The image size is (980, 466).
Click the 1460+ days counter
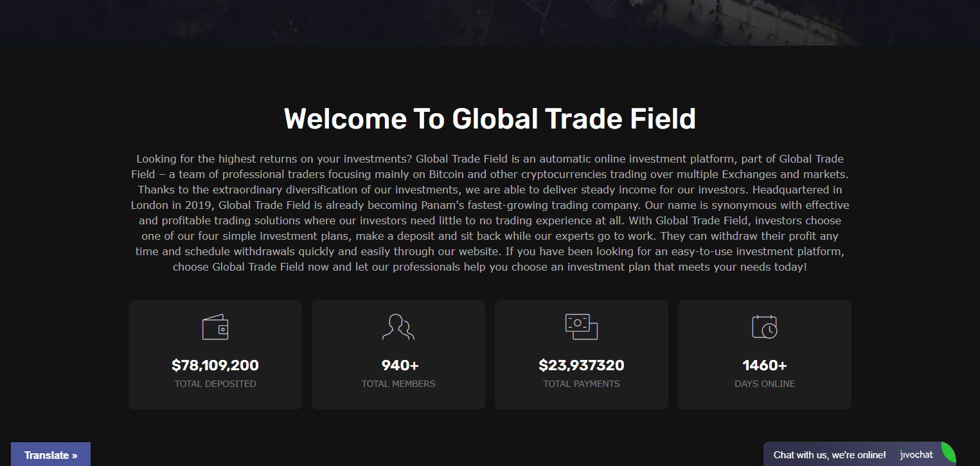765,366
